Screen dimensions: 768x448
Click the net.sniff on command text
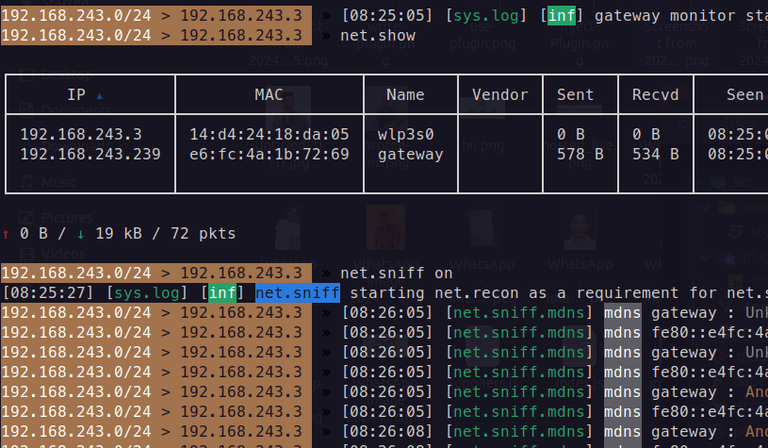[x=396, y=273]
